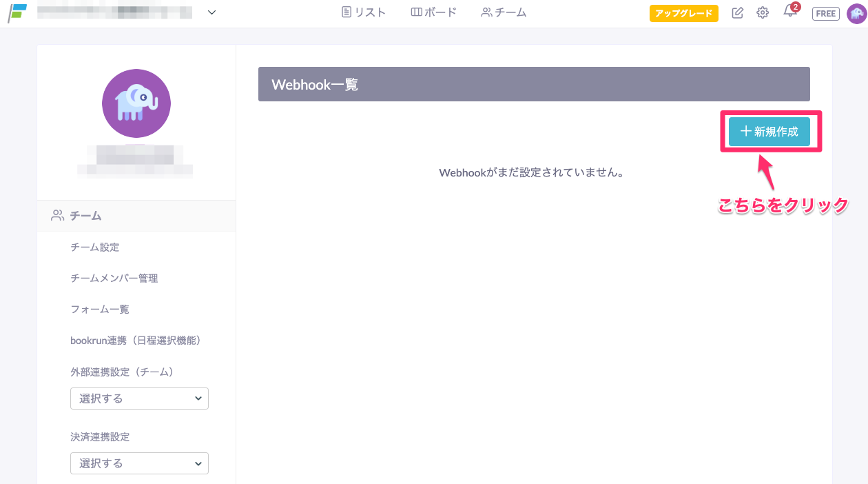Open フォーム一覧 sidebar link

[x=100, y=309]
